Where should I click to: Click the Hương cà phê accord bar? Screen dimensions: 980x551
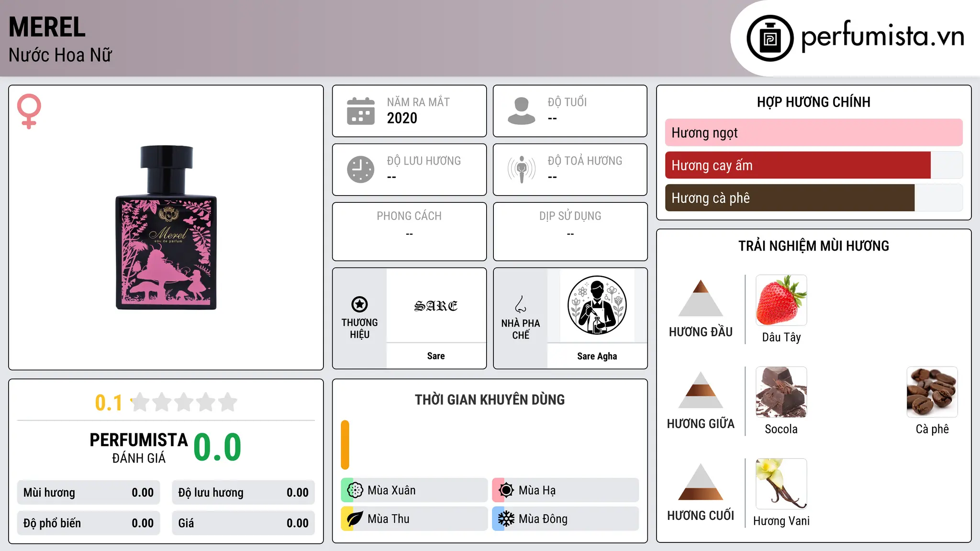click(814, 198)
